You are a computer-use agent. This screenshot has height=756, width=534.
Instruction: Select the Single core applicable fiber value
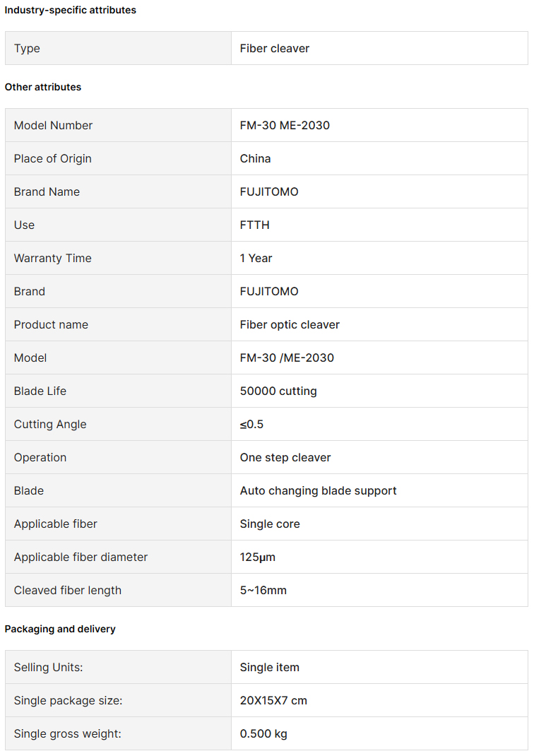[x=270, y=524]
